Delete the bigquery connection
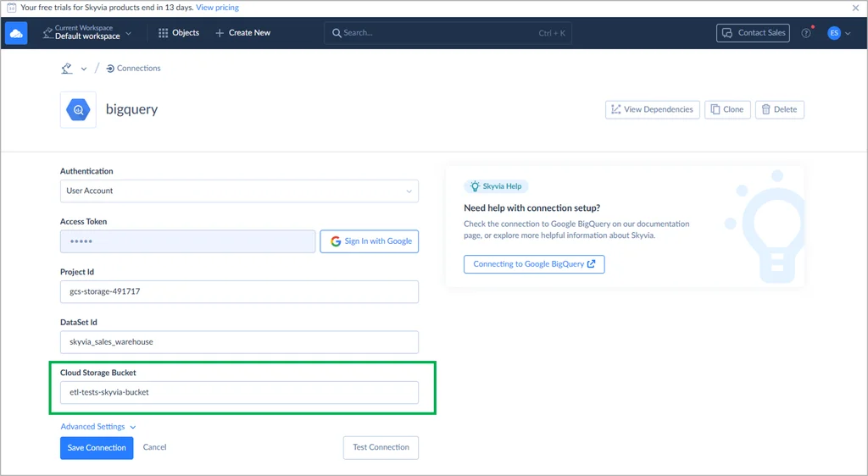 pos(780,109)
